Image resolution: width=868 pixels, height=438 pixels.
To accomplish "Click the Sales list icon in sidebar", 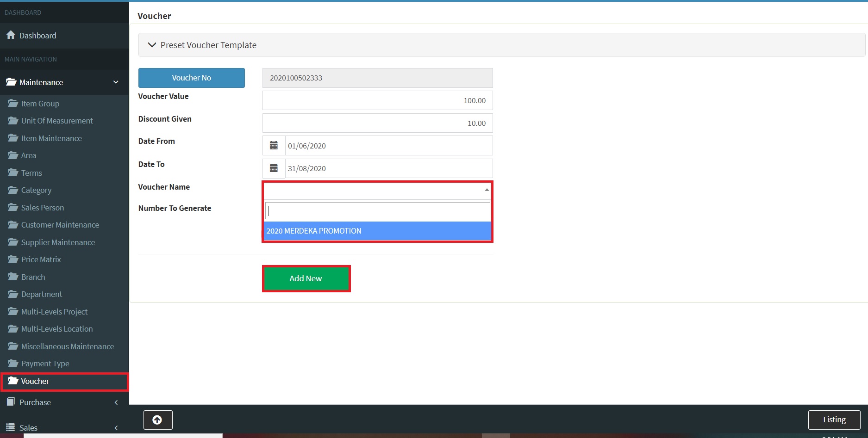I will [x=10, y=427].
